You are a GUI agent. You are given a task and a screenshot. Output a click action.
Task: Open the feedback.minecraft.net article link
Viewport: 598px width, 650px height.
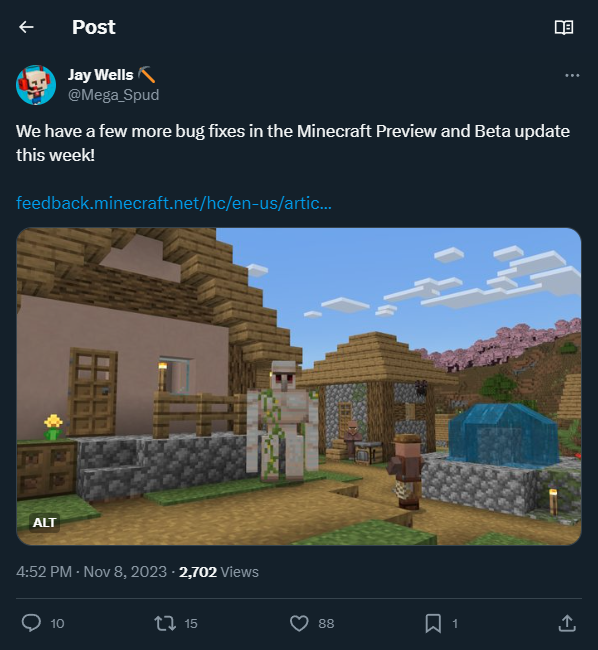(174, 203)
